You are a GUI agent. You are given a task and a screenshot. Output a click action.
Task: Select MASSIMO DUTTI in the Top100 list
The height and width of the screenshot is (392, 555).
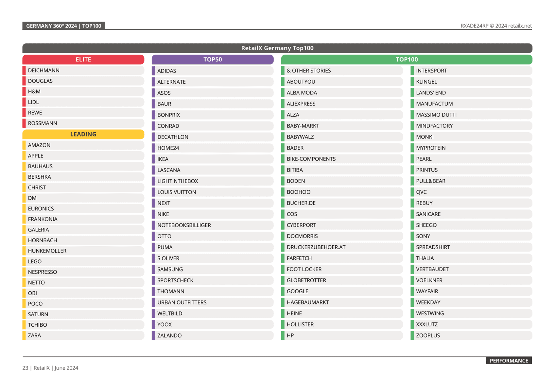(x=471, y=115)
